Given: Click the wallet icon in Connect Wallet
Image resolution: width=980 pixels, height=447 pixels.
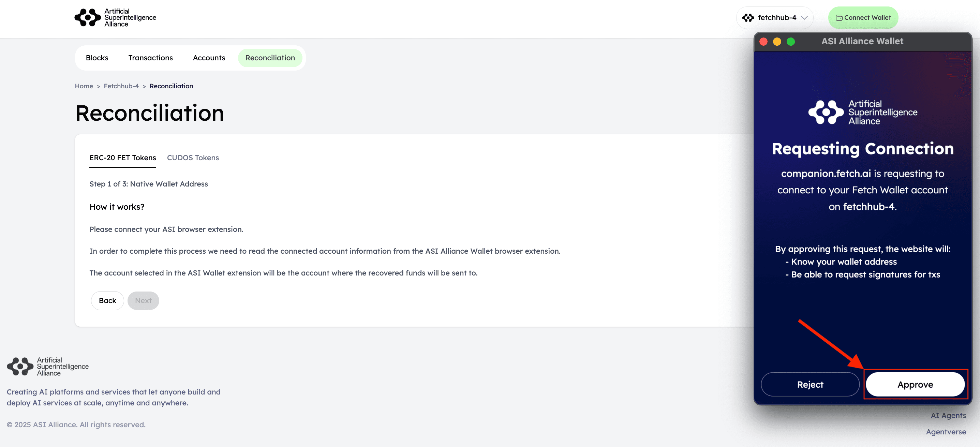Looking at the screenshot, I should pyautogui.click(x=838, y=17).
